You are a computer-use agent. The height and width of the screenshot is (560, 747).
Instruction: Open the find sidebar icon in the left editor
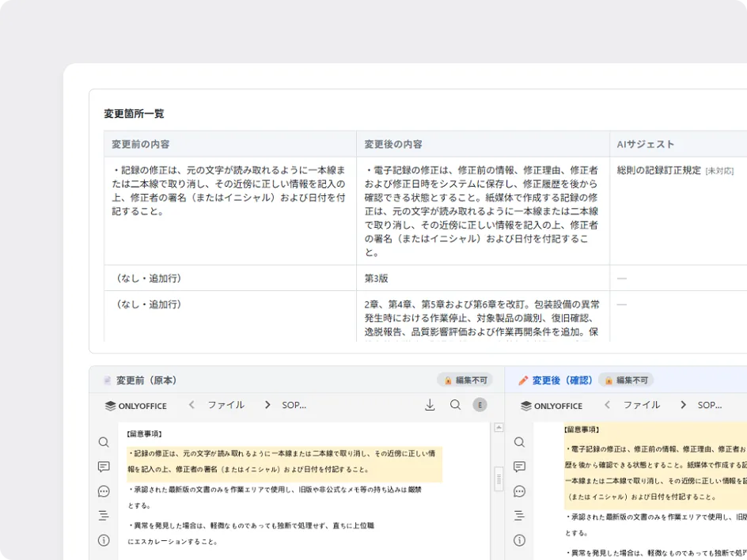tap(104, 442)
